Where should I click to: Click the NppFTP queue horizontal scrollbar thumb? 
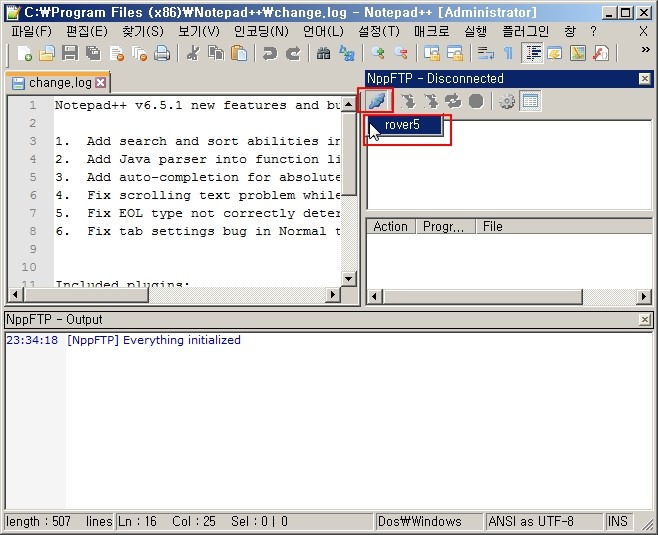(x=483, y=297)
